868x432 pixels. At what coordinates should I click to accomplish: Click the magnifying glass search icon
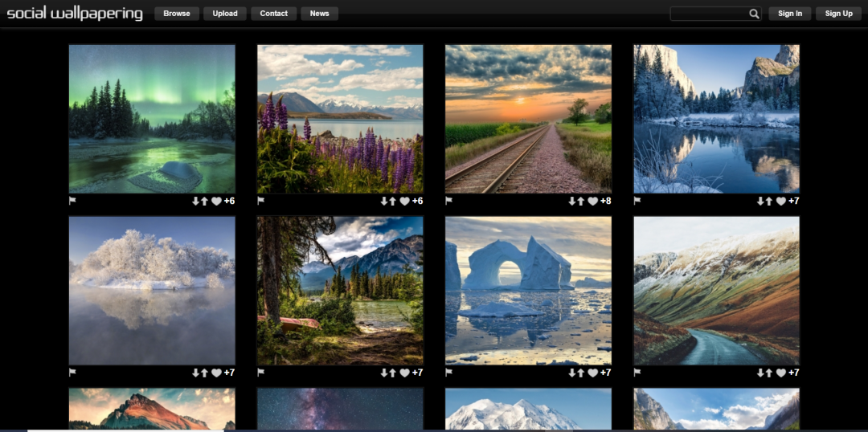point(754,14)
